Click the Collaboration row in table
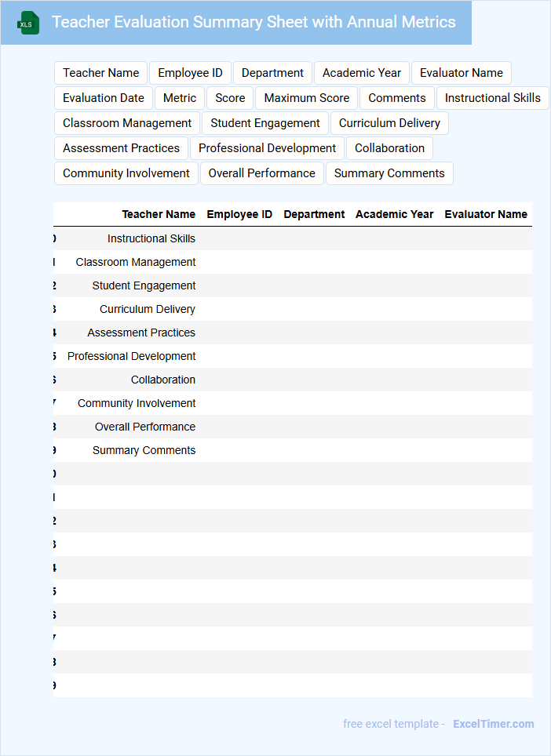This screenshot has width=551, height=756. pyautogui.click(x=163, y=380)
